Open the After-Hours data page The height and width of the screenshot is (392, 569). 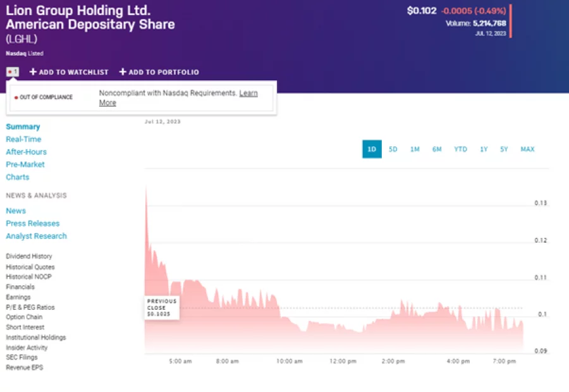(26, 152)
